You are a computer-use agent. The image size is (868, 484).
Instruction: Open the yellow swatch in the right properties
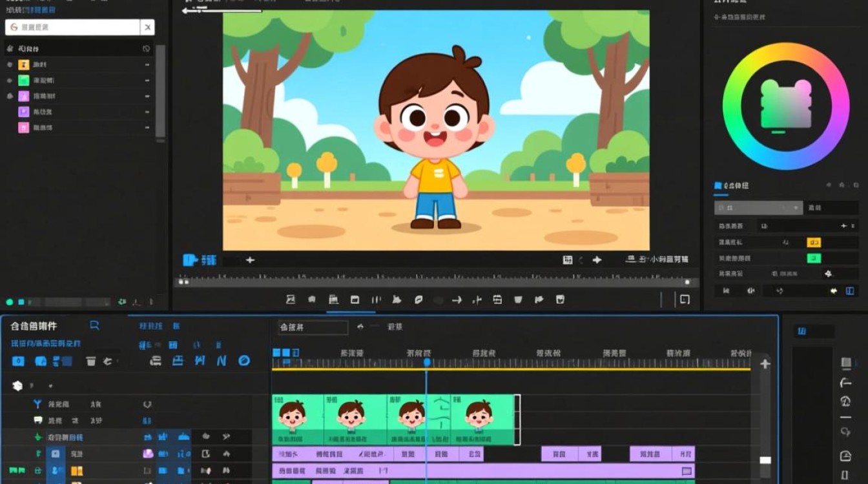point(814,243)
